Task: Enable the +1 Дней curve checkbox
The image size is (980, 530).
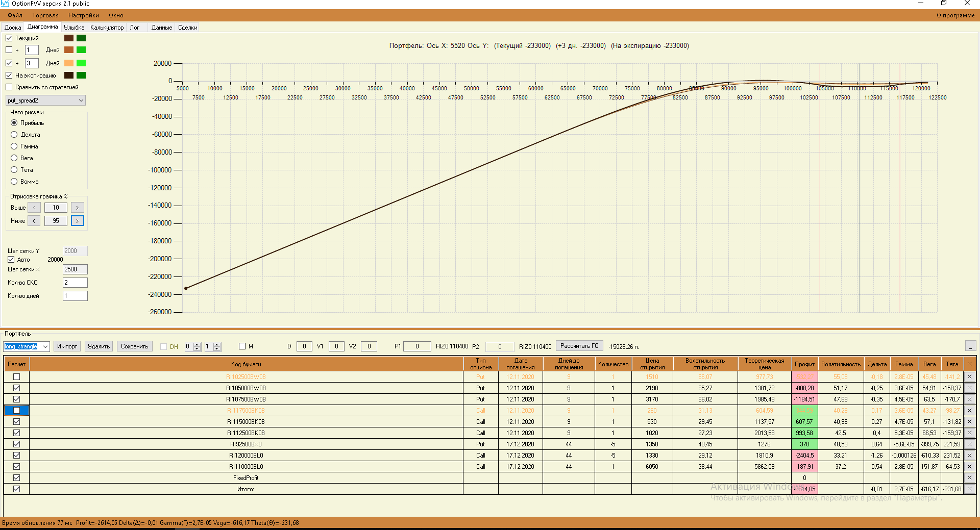Action: 9,50
